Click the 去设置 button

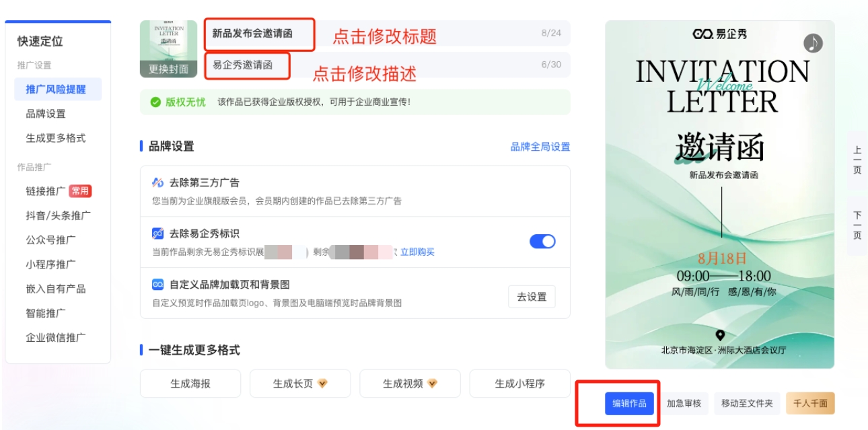pyautogui.click(x=532, y=297)
